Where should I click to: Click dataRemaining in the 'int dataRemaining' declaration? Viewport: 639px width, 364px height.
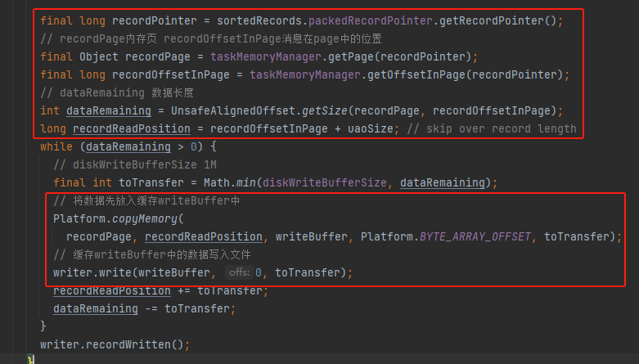pyautogui.click(x=109, y=110)
